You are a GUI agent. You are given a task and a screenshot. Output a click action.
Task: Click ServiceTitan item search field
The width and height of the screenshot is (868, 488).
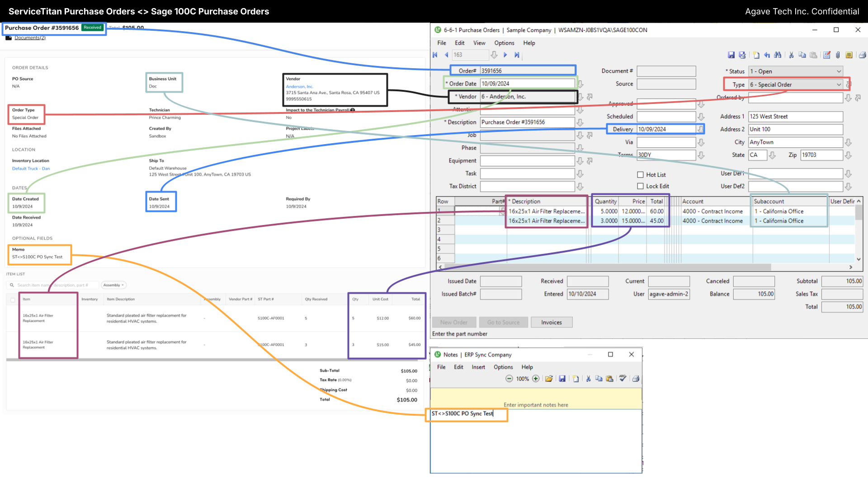click(53, 285)
